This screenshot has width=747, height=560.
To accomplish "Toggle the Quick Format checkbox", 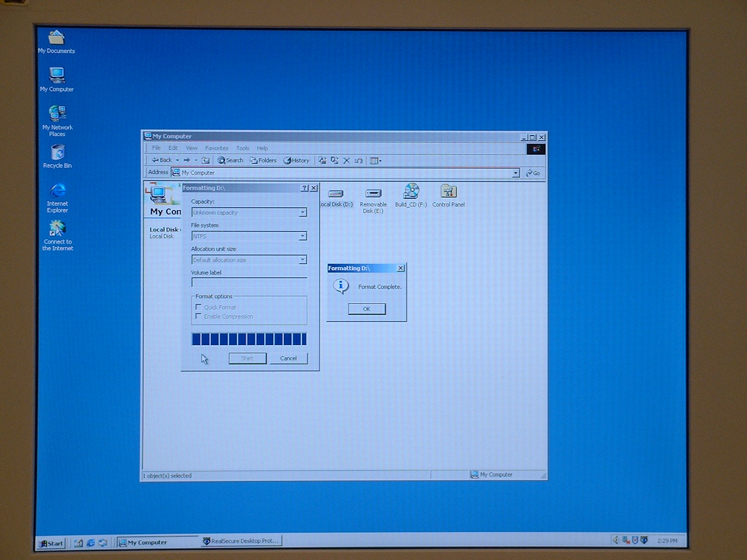I will (198, 307).
